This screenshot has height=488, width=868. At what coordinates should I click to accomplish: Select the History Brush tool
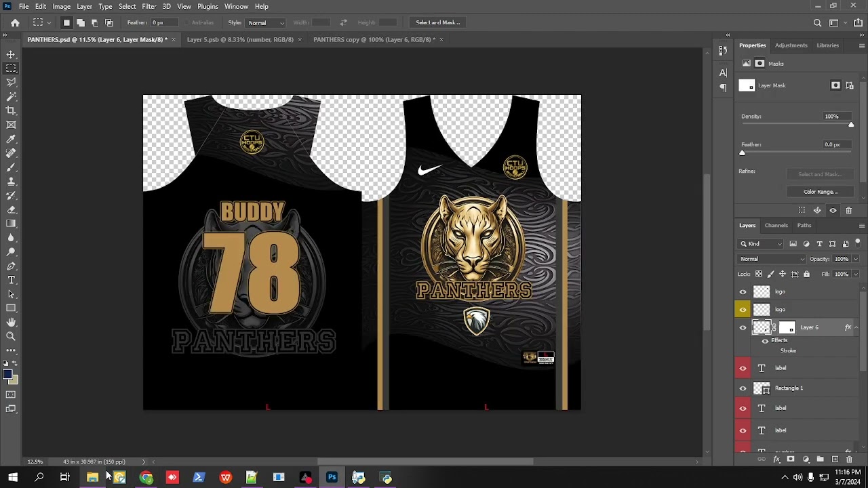click(x=11, y=195)
